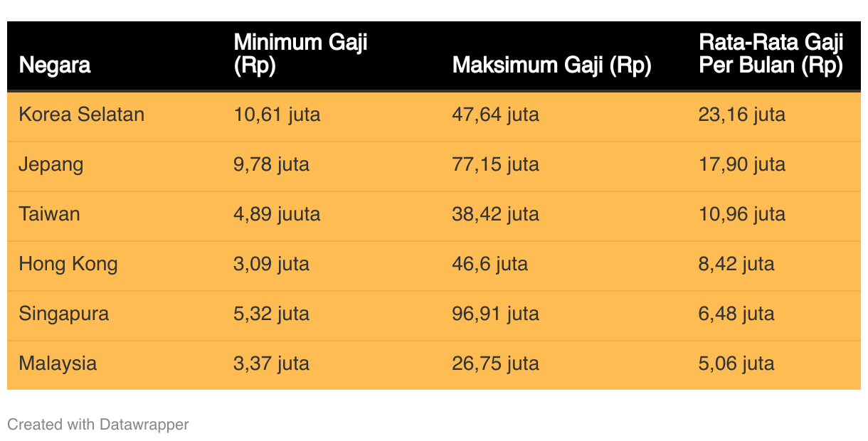Click the 26,75 juta cell
This screenshot has height=441, width=868.
coord(496,363)
